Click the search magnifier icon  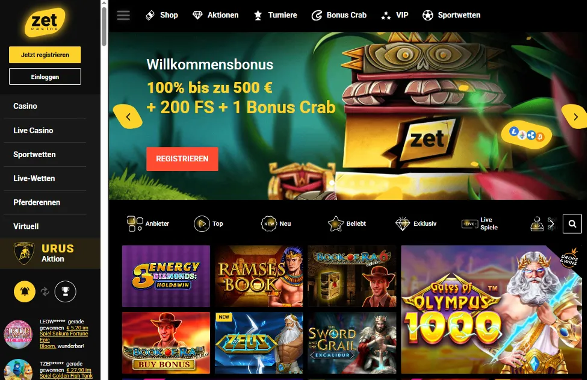(x=572, y=224)
